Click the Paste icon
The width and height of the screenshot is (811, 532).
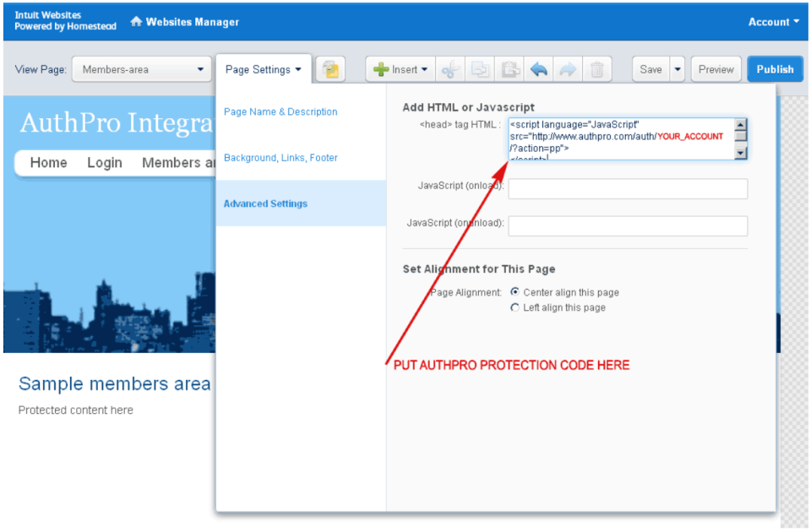click(x=509, y=69)
